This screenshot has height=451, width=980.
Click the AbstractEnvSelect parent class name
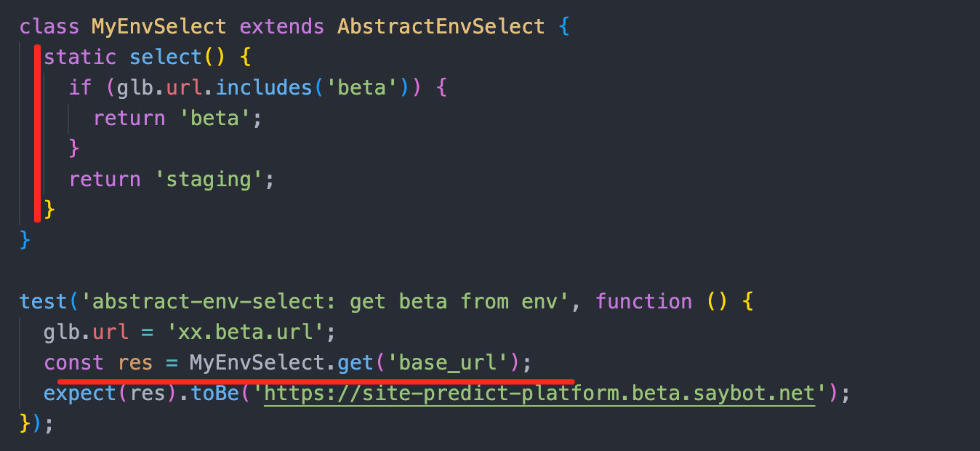pyautogui.click(x=441, y=27)
